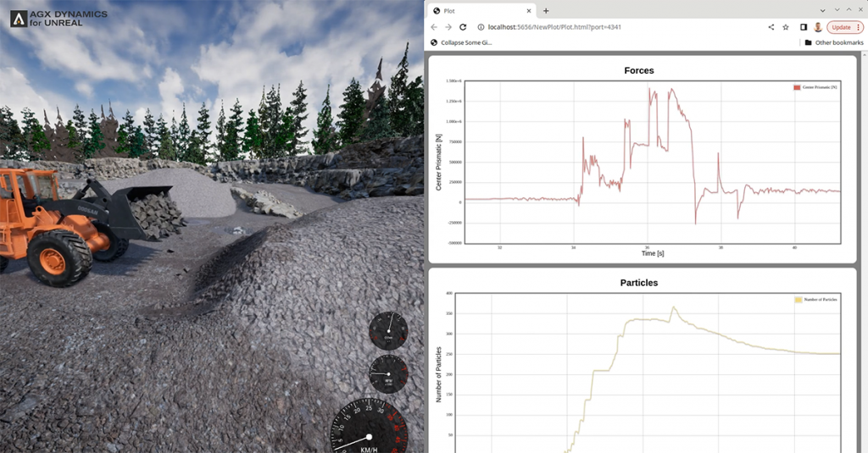Toggle Center Prismatic legend series

(815, 87)
